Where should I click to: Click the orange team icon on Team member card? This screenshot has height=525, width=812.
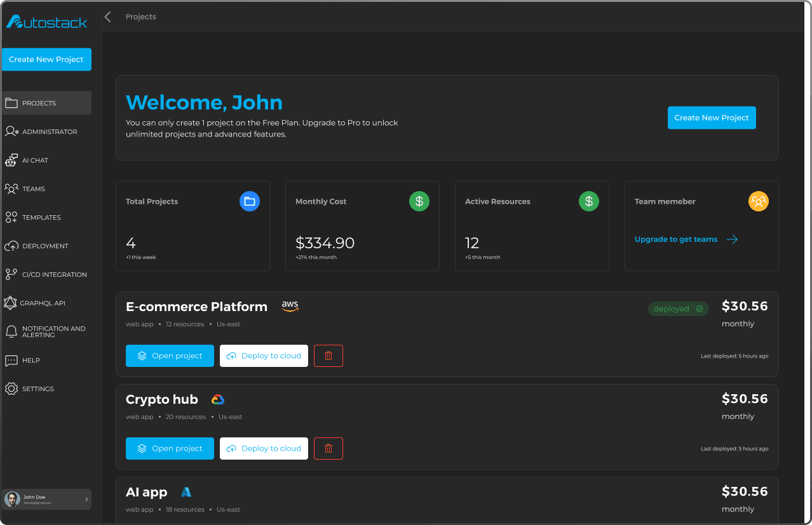click(759, 201)
